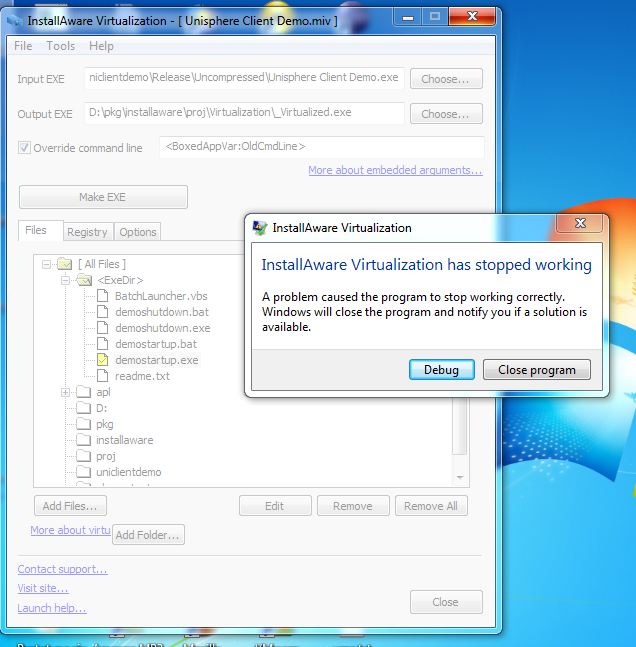Click the uniclientdemo folder icon
The width and height of the screenshot is (636, 647).
click(83, 472)
